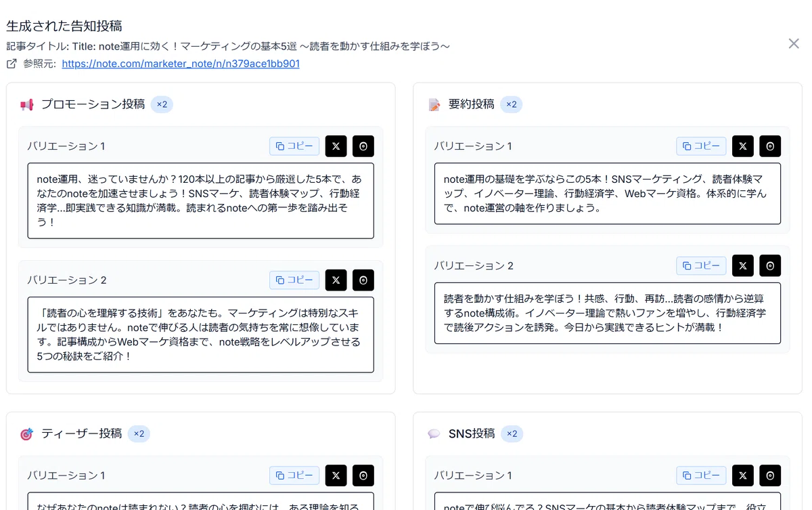Click into 要約投稿 バリエーション 1 text box

point(608,194)
